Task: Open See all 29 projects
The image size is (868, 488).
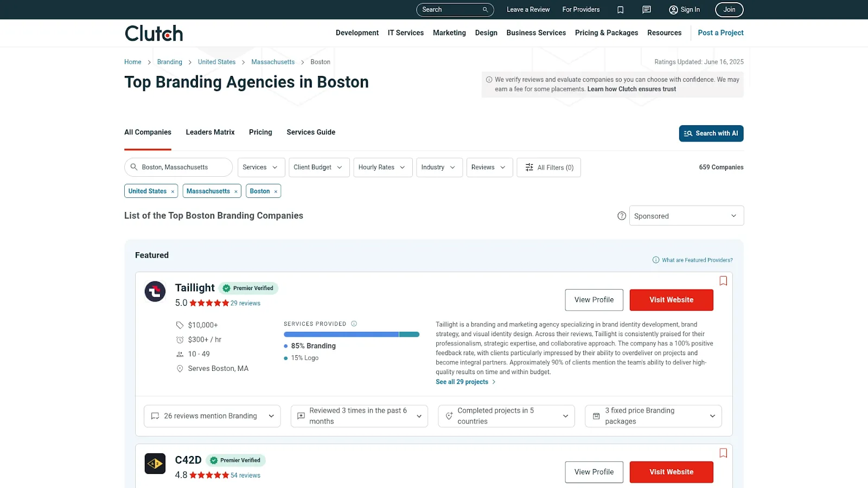Action: point(461,381)
